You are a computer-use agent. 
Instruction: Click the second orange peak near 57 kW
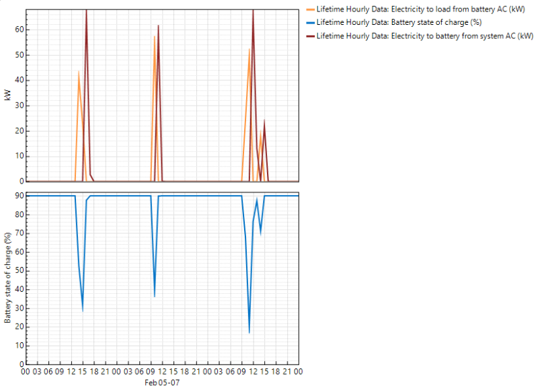coord(155,36)
